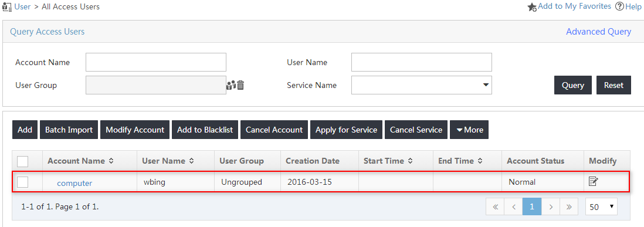The image size is (644, 227).
Task: Open the Service Name dropdown
Action: pyautogui.click(x=421, y=85)
